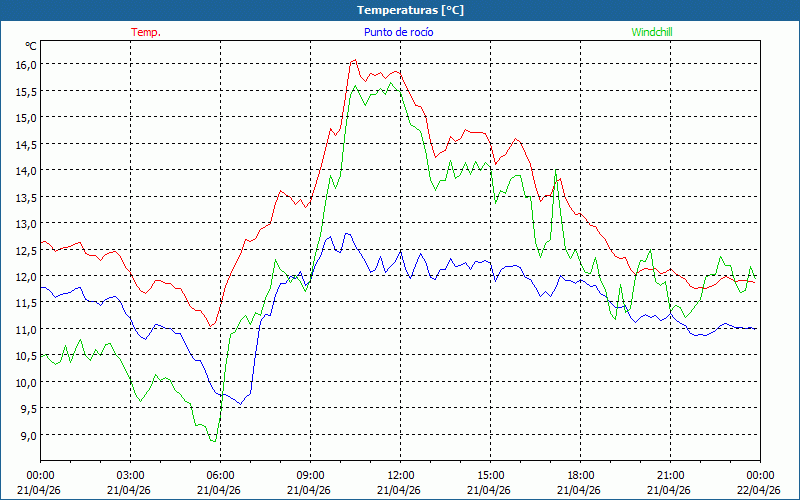The image size is (800, 500).
Task: Click the °C unit label above the y-axis
Action: [31, 46]
